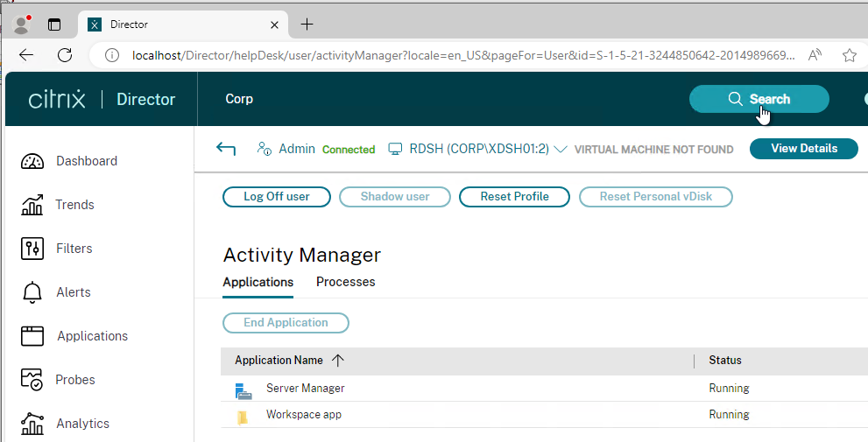868x442 pixels.
Task: Open Analytics from the sidebar
Action: 82,424
